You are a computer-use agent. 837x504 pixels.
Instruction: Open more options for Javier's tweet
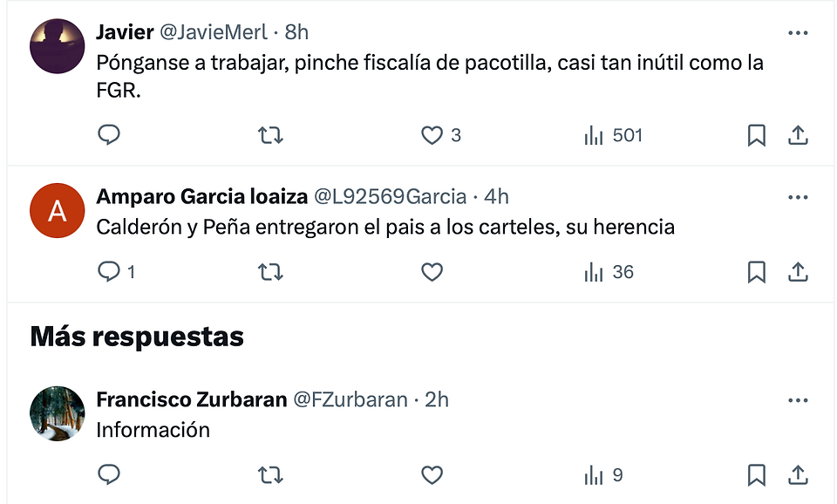coord(798,33)
